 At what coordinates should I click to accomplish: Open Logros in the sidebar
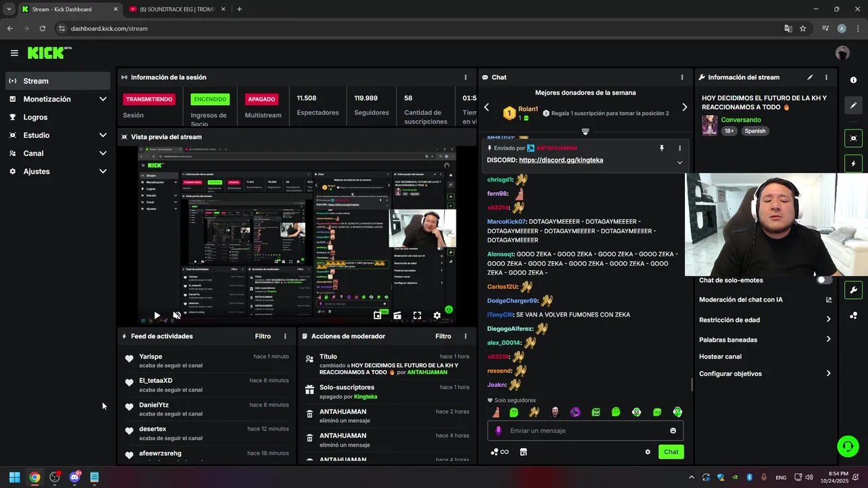coord(58,117)
